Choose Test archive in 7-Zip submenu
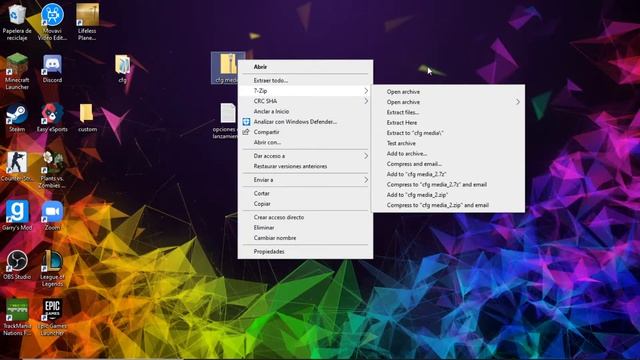 [448, 143]
